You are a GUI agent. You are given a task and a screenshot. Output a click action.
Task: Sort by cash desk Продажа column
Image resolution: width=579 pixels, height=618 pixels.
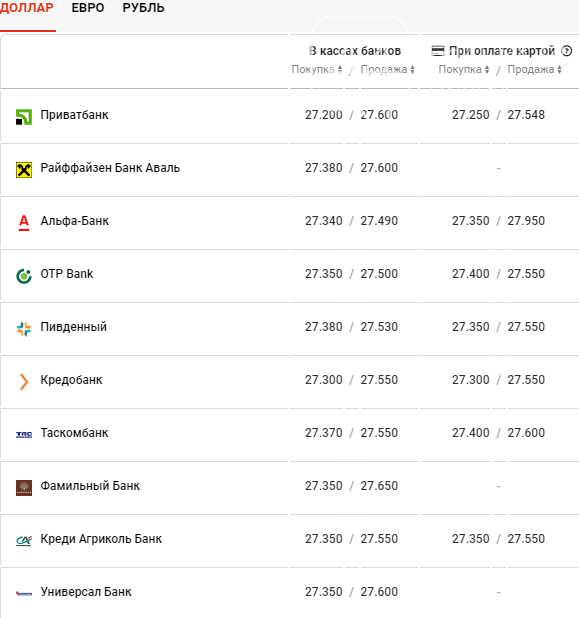[x=387, y=69]
